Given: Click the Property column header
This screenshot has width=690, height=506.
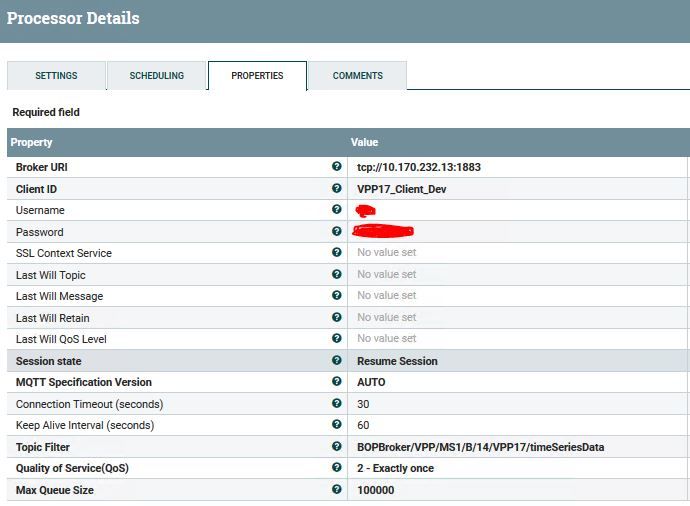Looking at the screenshot, I should pyautogui.click(x=177, y=142).
